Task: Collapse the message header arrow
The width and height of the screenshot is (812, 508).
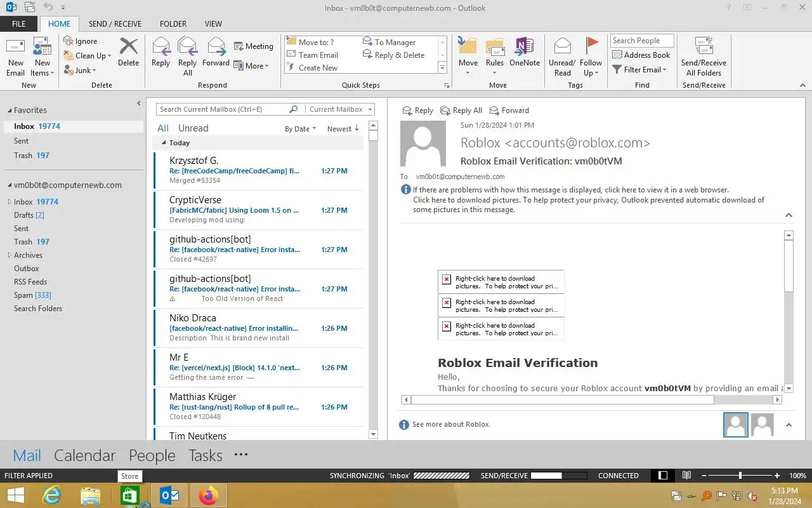Action: click(x=789, y=215)
